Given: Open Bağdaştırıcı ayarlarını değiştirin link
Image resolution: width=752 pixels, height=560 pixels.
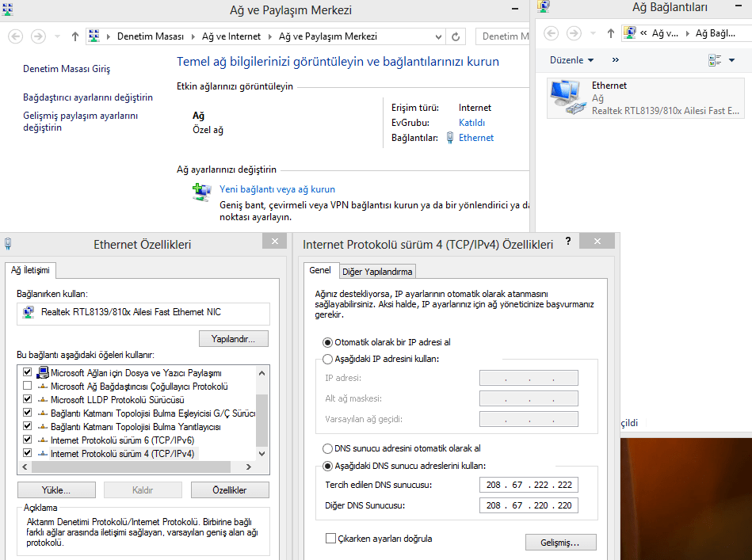Looking at the screenshot, I should 88,97.
